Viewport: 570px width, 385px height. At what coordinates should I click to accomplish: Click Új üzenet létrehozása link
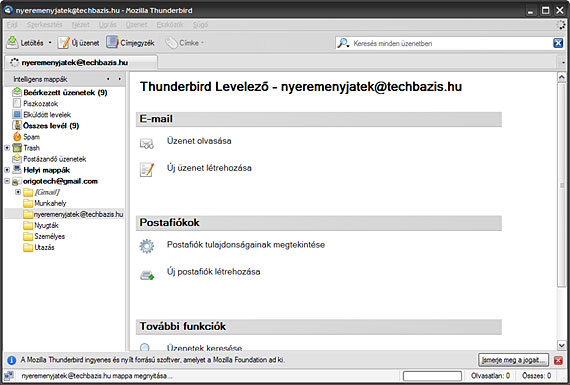tap(209, 168)
